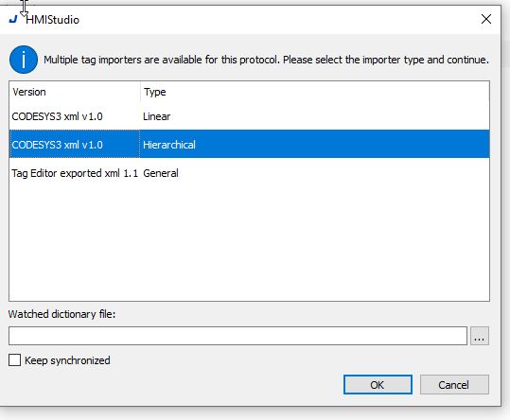Enable the Keep synchronized checkbox
This screenshot has height=420, width=510.
point(14,360)
